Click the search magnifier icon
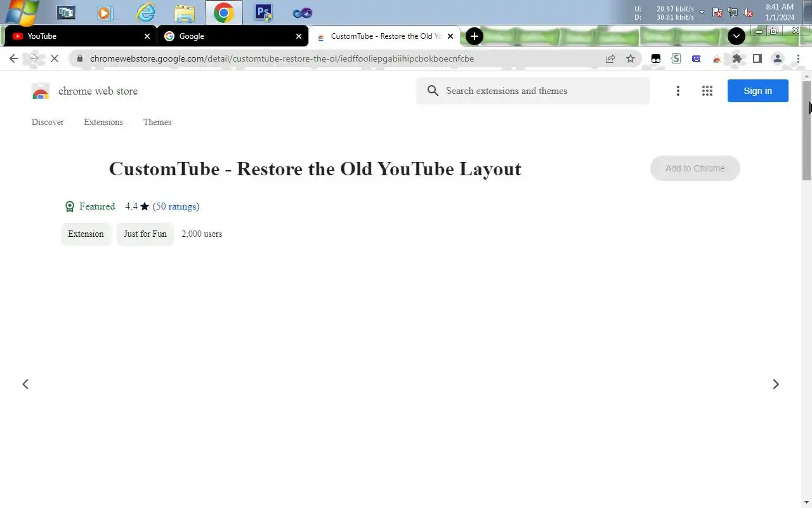The image size is (812, 508). 433,91
